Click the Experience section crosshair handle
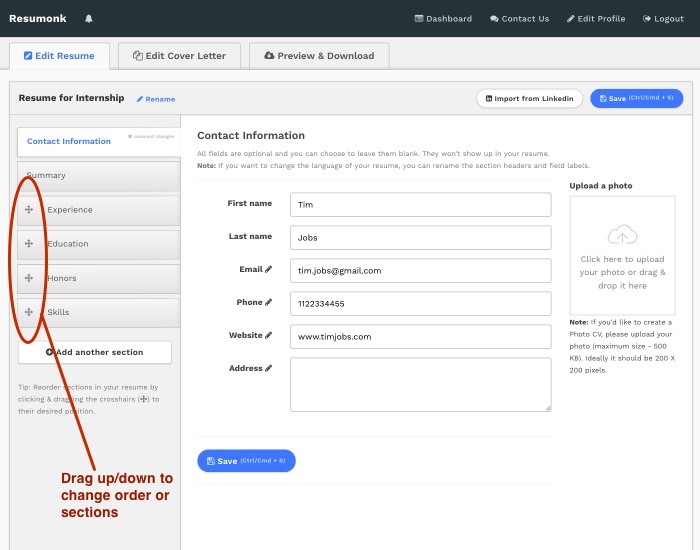Image resolution: width=700 pixels, height=550 pixels. point(29,210)
